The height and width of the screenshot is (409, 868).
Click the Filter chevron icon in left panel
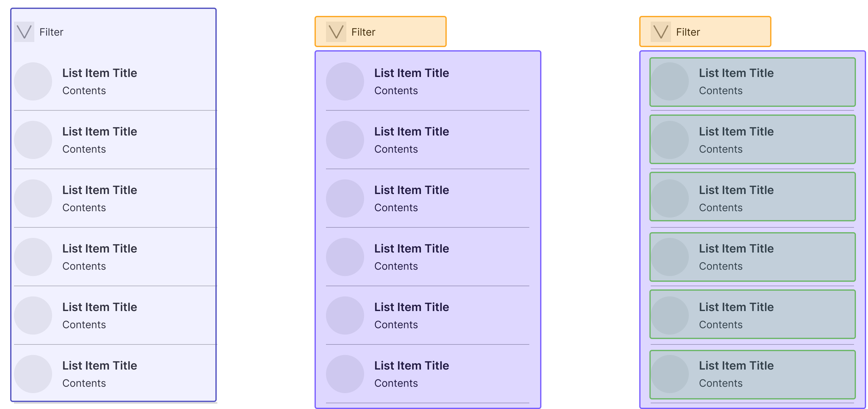(24, 32)
